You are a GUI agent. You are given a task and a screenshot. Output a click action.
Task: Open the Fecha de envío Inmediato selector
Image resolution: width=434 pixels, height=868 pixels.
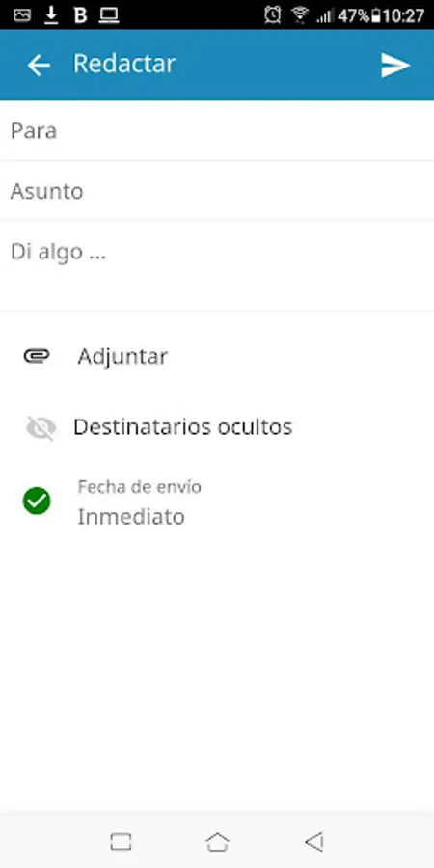click(x=217, y=502)
